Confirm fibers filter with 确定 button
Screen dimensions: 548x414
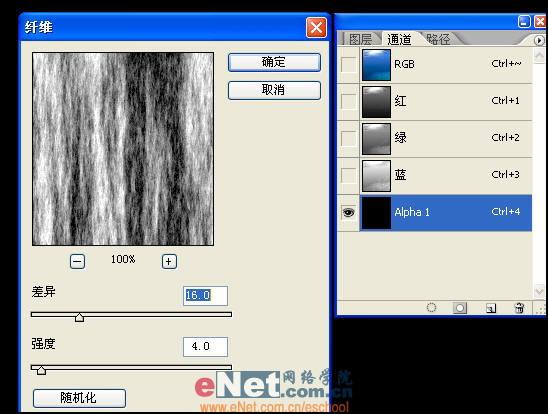(x=274, y=63)
